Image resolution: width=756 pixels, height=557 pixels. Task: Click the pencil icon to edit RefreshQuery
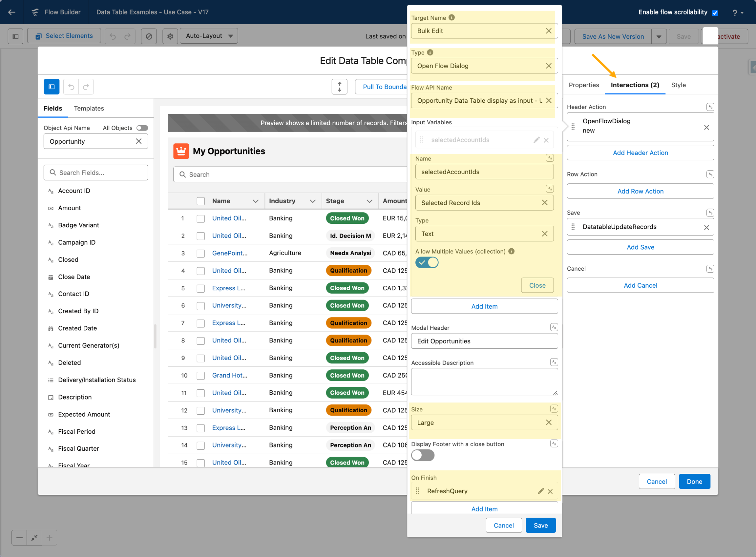[x=540, y=491]
